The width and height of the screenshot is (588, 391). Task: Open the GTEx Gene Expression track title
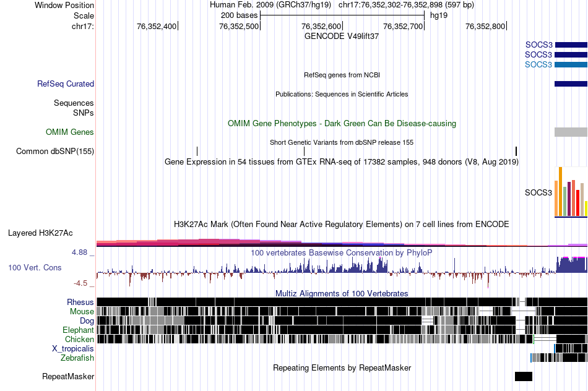(x=342, y=162)
